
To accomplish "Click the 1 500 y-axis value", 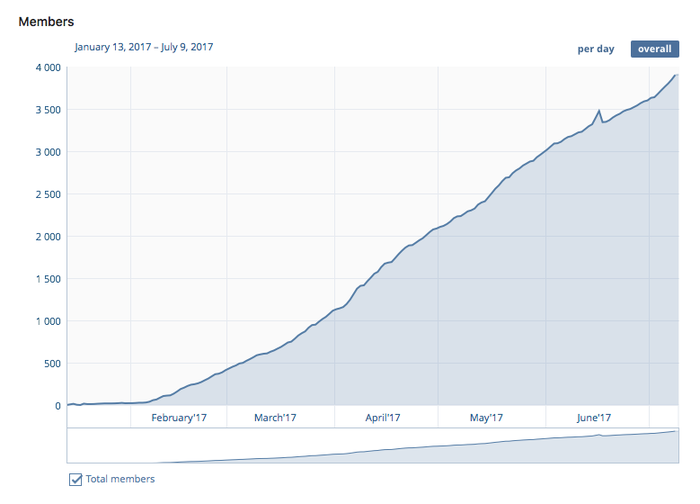I will point(48,279).
